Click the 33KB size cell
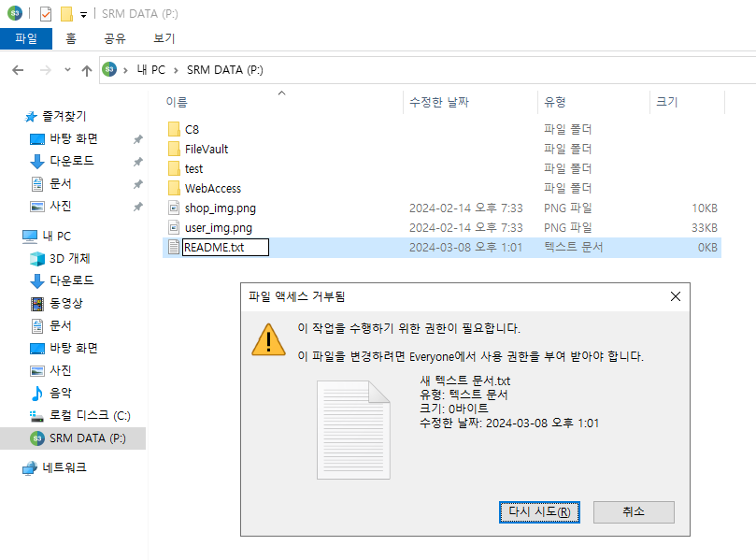The image size is (756, 560). [x=705, y=228]
